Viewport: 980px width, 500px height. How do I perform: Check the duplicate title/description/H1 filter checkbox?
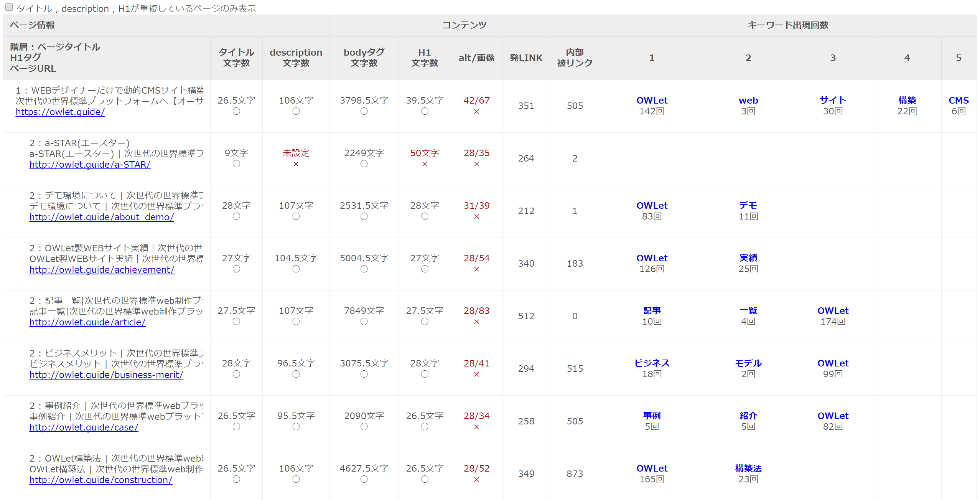[9, 7]
